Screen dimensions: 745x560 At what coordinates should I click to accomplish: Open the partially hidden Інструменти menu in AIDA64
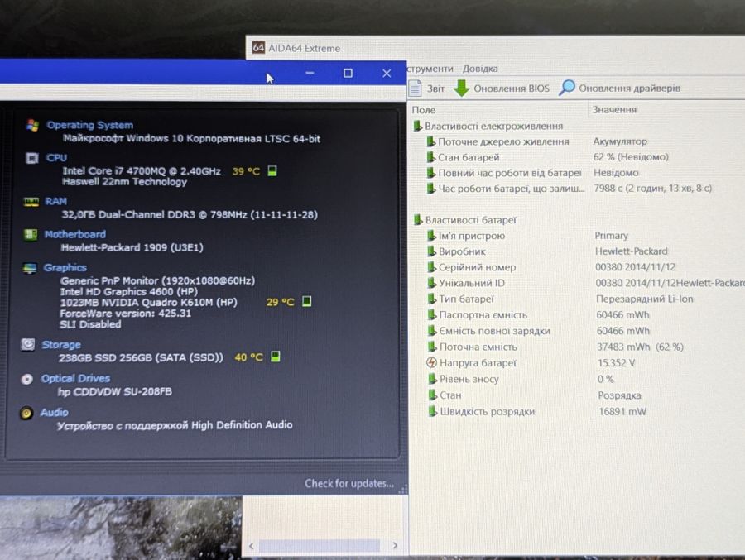click(430, 69)
